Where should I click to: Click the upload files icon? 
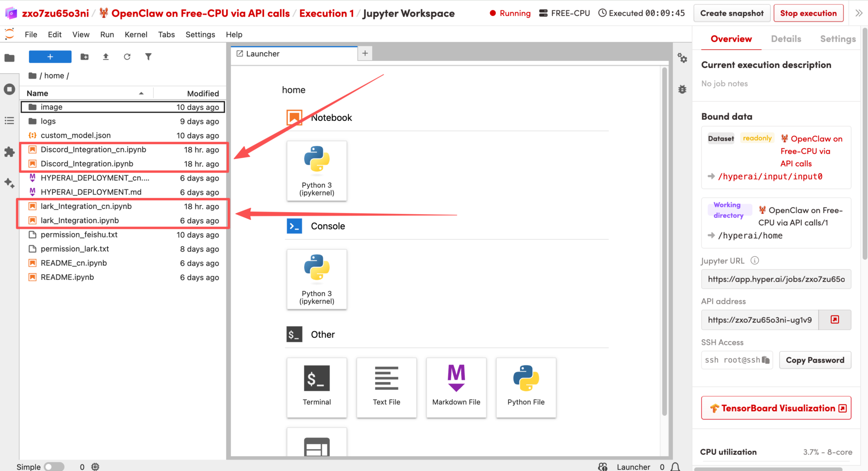[x=106, y=57]
